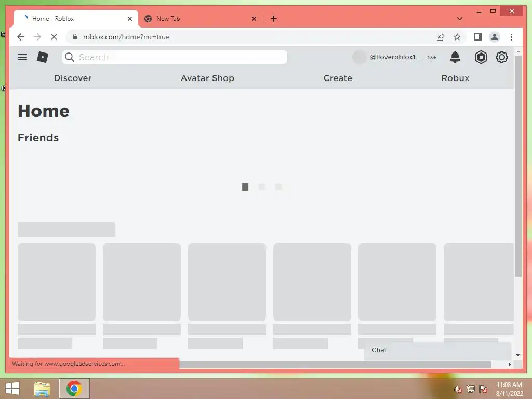Click the 13+ age label

(x=432, y=57)
